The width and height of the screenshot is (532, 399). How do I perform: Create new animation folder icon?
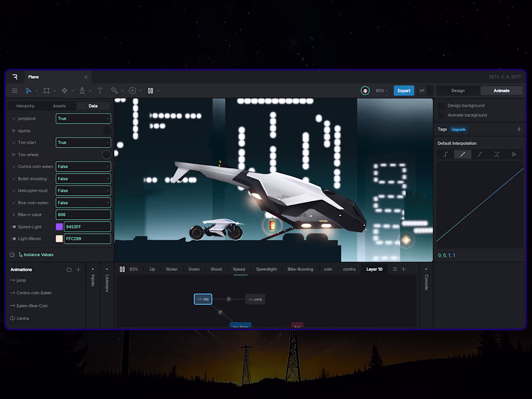click(x=69, y=269)
